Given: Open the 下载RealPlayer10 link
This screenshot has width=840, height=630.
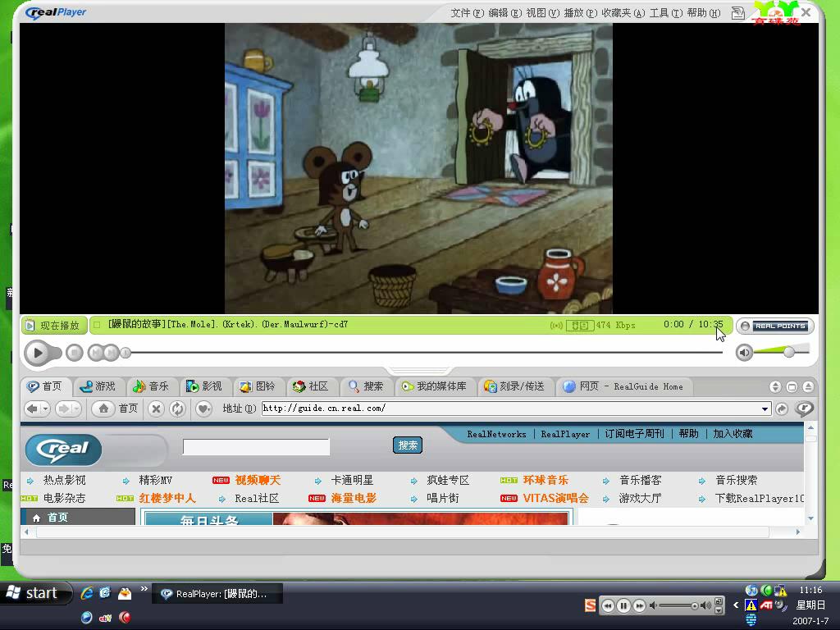Looking at the screenshot, I should point(759,498).
